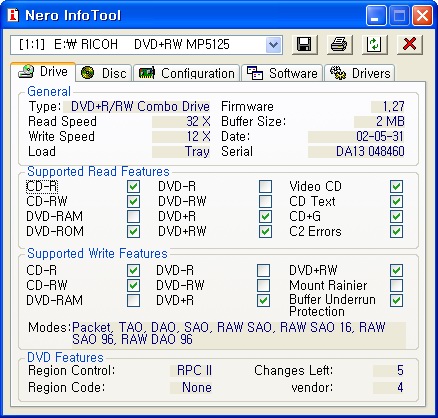Toggle CD-RW checkbox under Supported Read Features
This screenshot has width=438, height=418.
tap(133, 202)
